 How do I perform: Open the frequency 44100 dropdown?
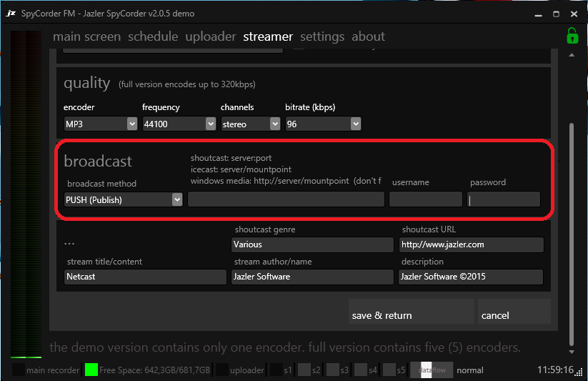pyautogui.click(x=211, y=124)
